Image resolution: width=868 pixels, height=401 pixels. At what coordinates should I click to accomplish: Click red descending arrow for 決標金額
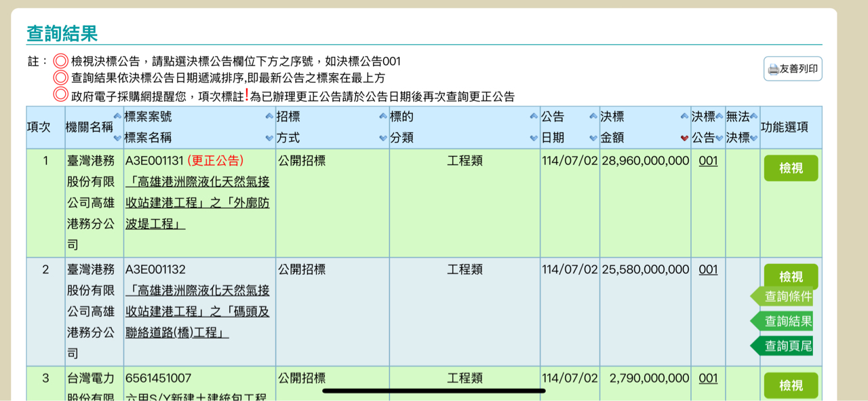684,138
